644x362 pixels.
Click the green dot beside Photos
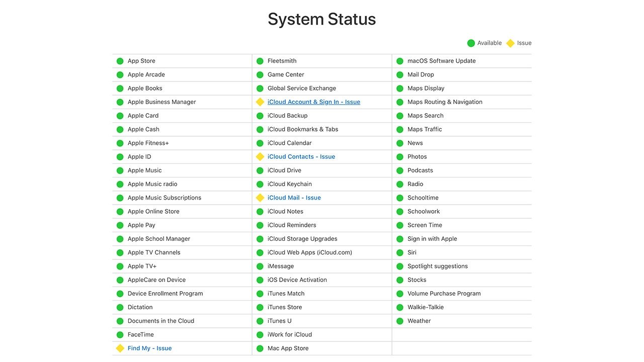[x=400, y=157]
